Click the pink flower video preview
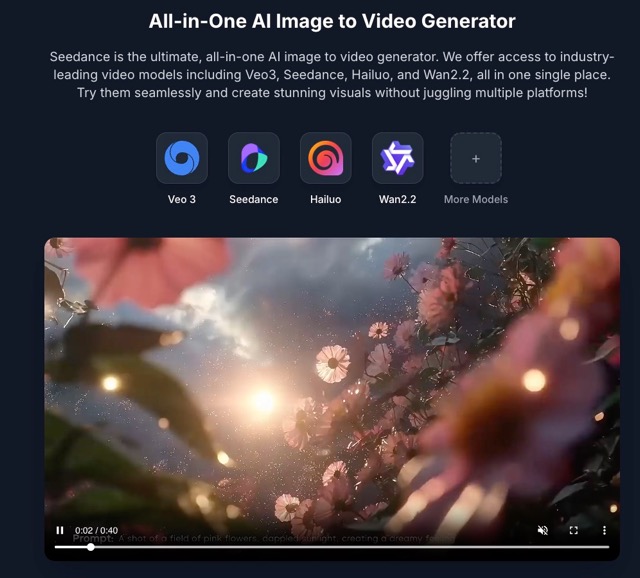 point(332,380)
